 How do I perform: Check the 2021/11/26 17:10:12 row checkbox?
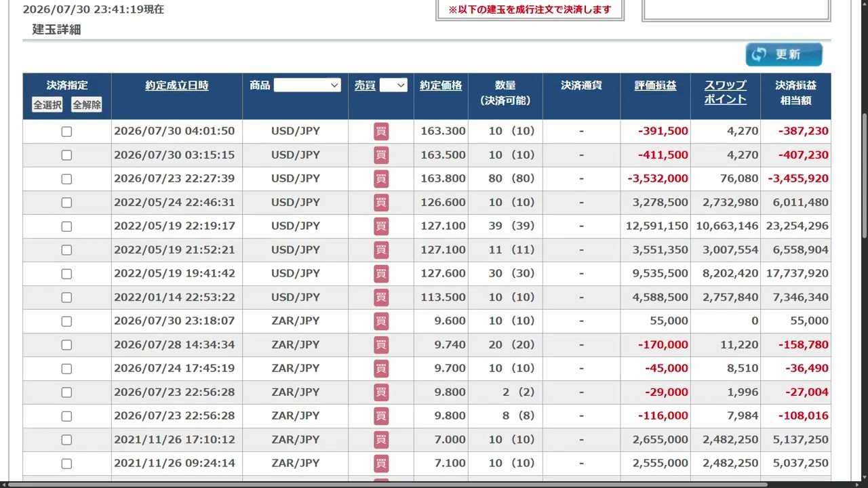[66, 440]
